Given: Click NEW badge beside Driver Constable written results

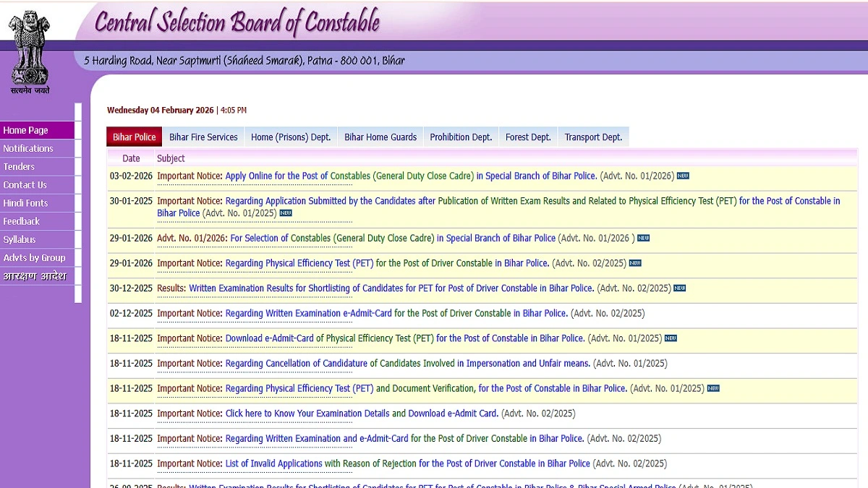Looking at the screenshot, I should pyautogui.click(x=679, y=288).
